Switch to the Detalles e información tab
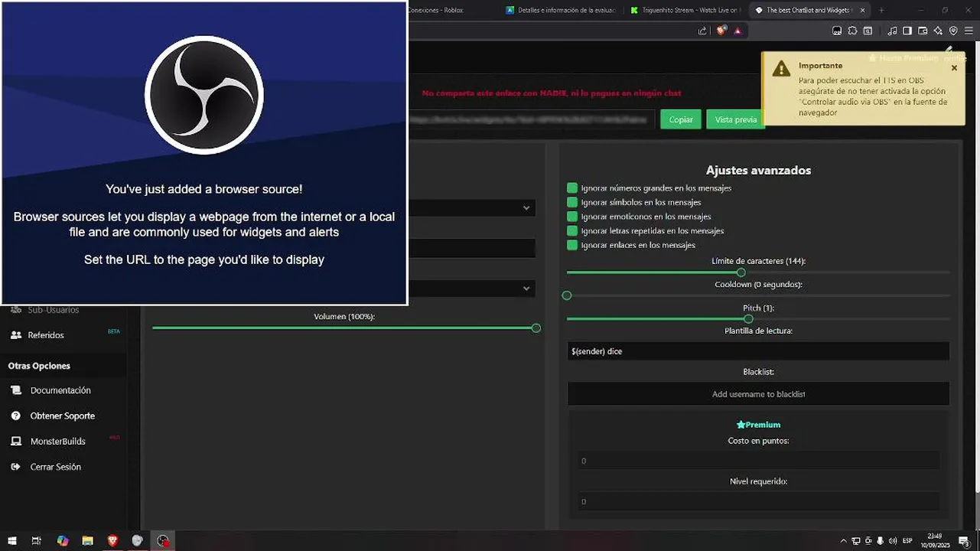 click(559, 10)
